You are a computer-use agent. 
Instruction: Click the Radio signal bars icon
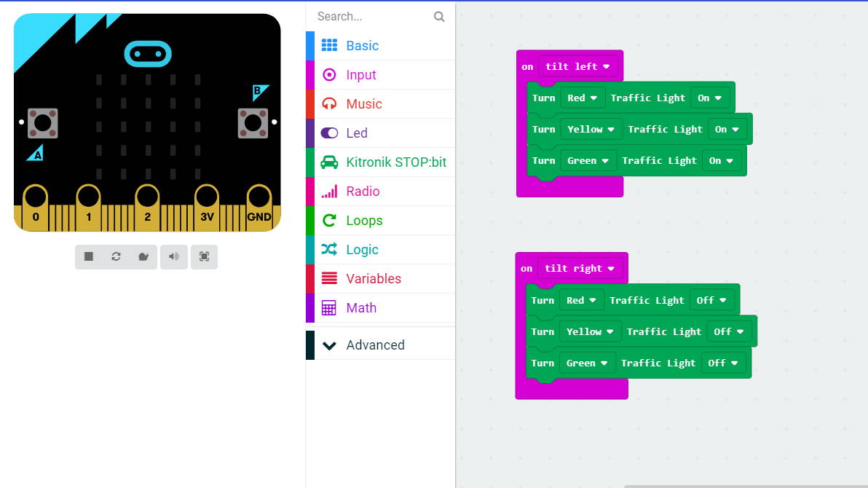coord(329,191)
